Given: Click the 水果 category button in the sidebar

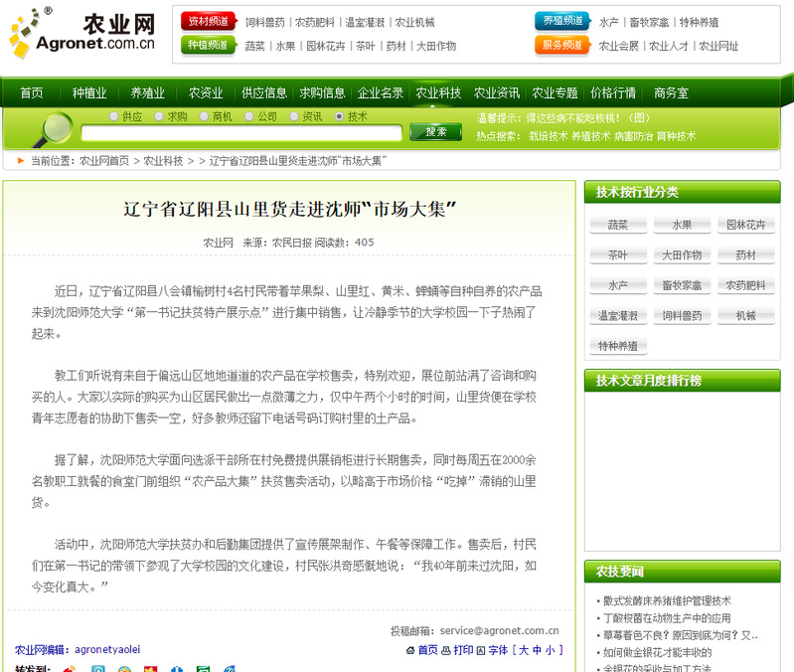Looking at the screenshot, I should tap(682, 225).
